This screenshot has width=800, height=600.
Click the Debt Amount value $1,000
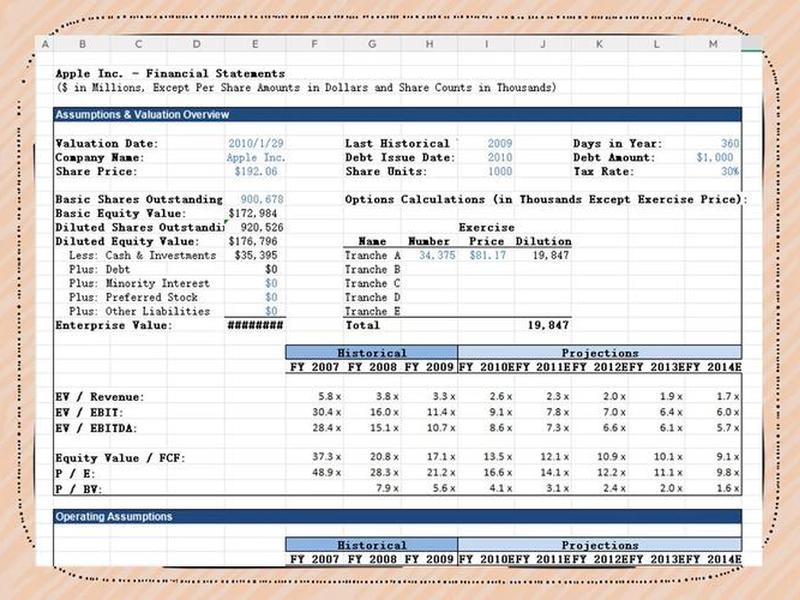pos(714,158)
